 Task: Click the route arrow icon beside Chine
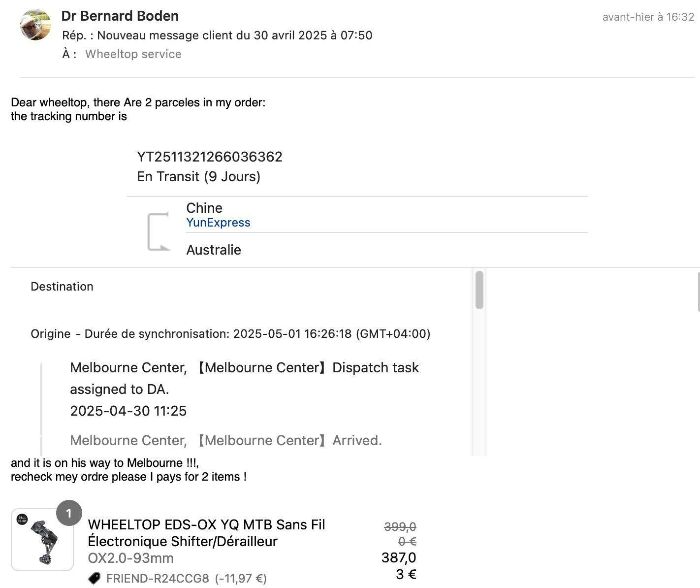(x=159, y=232)
